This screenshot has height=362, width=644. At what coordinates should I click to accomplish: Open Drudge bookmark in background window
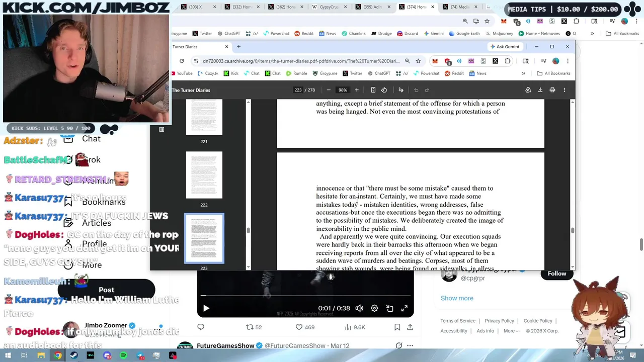tap(381, 34)
